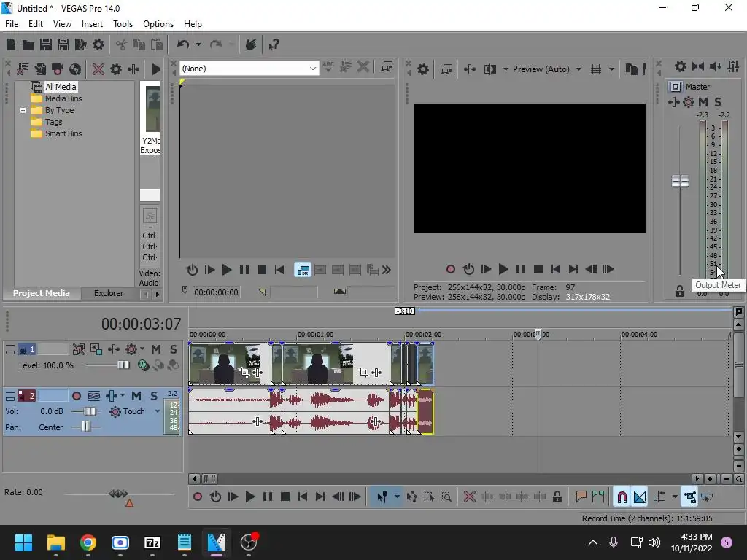747x560 pixels.
Task: Open the preview overlays grid icon
Action: [595, 69]
